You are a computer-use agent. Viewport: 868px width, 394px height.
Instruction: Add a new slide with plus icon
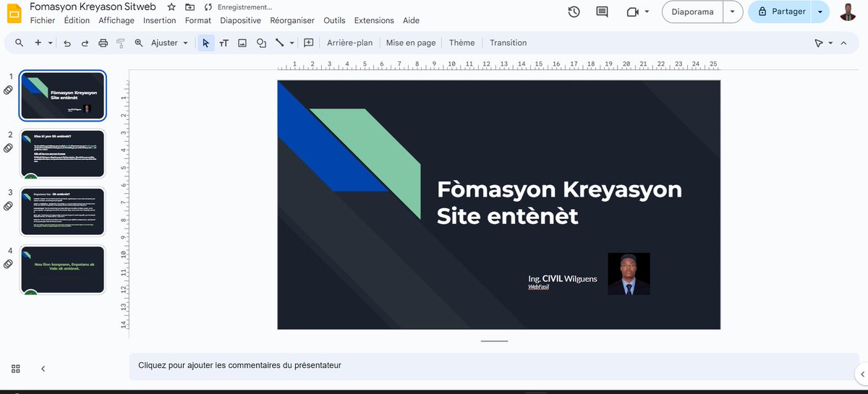coord(38,43)
